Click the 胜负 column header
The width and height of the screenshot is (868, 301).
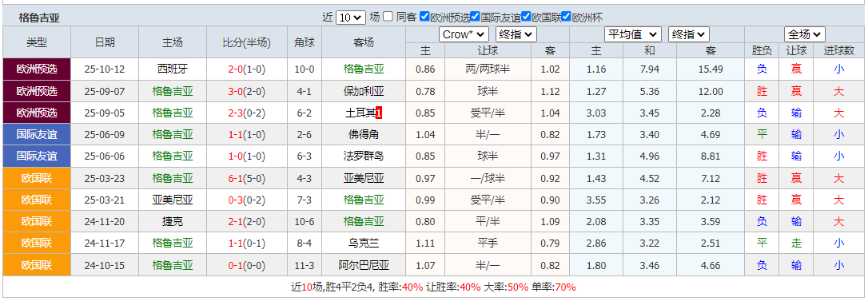762,51
